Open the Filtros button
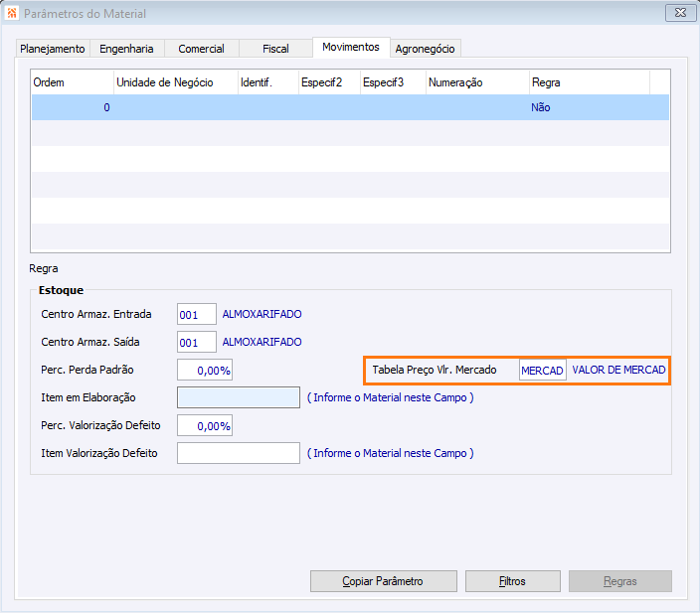700x613 pixels. click(x=512, y=581)
